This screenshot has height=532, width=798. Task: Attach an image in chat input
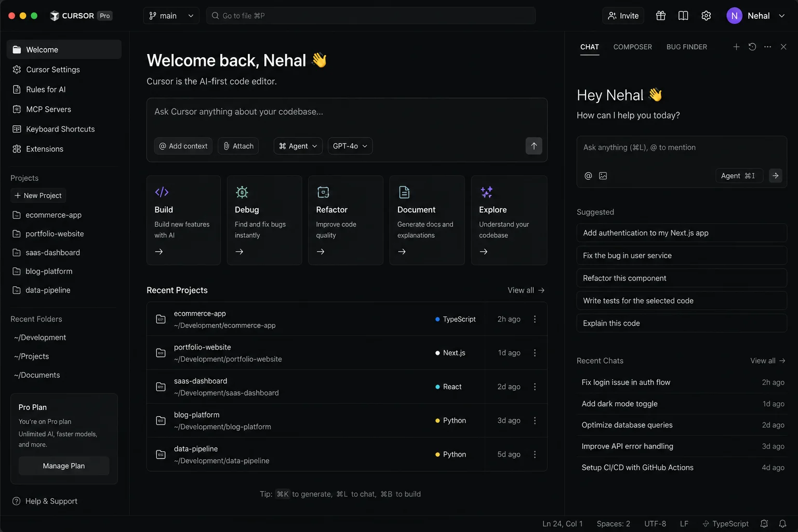[x=603, y=176]
